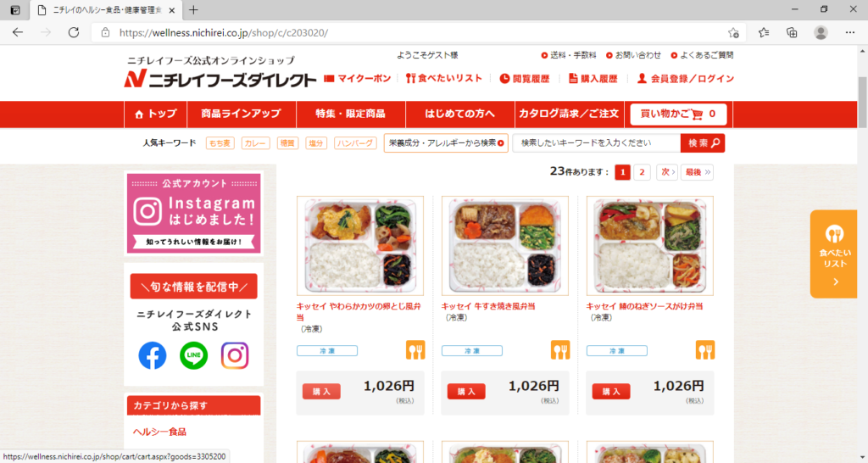The width and height of the screenshot is (868, 463).
Task: Add やわらかカツの卵とじ風弁当 to 食べたいリスト icon
Action: (415, 350)
